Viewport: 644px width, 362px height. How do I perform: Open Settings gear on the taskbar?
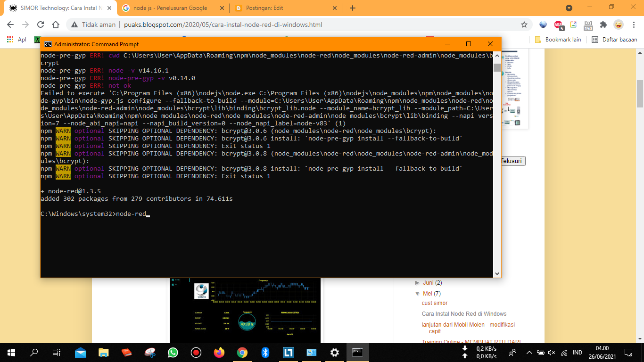tap(335, 352)
